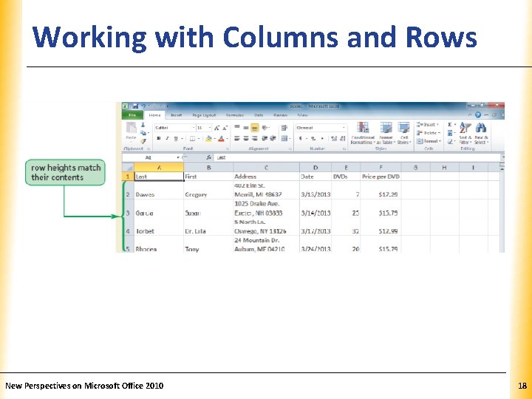532x399 pixels.
Task: Click the Increase Indent icon
Action: point(273,138)
